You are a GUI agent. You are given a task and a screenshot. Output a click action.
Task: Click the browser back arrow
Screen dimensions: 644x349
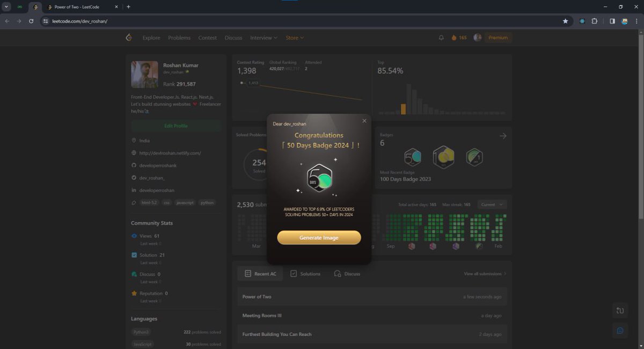pos(7,21)
